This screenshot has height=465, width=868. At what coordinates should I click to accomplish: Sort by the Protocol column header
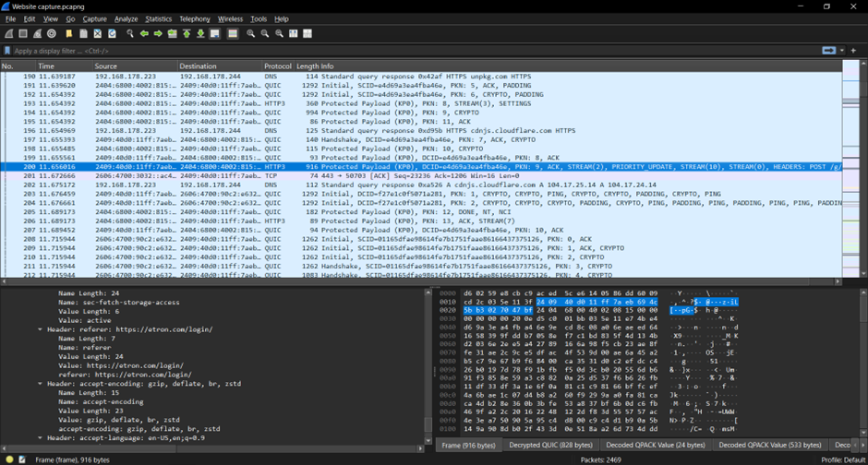pos(278,66)
